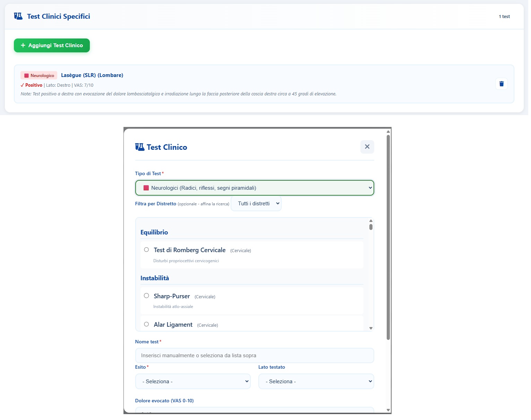Click the Nome test input field
The height and width of the screenshot is (420, 531).
tap(255, 355)
